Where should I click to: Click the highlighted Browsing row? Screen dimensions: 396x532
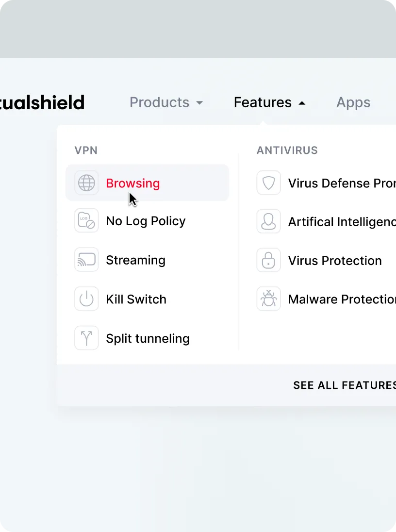tap(147, 183)
